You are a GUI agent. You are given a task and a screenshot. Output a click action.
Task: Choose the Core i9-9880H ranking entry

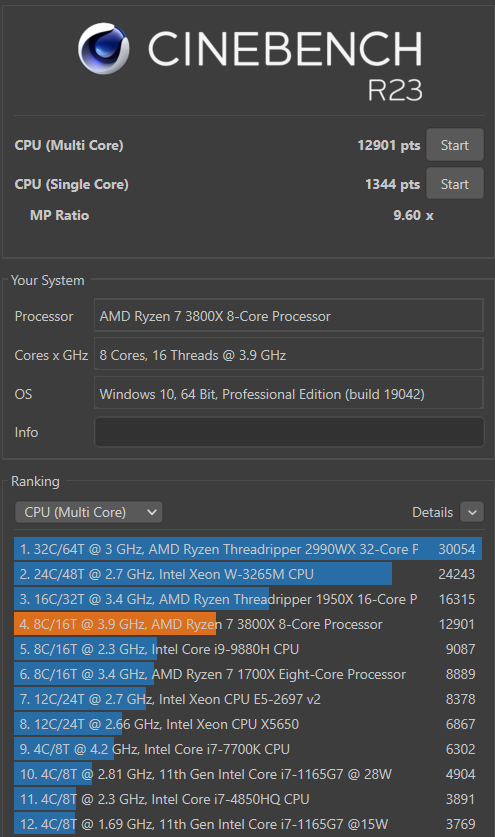(248, 649)
